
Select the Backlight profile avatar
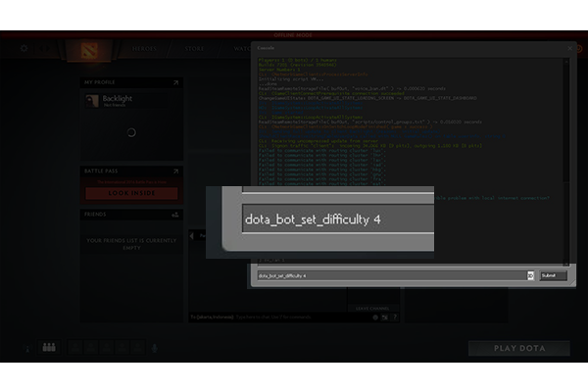[x=92, y=101]
